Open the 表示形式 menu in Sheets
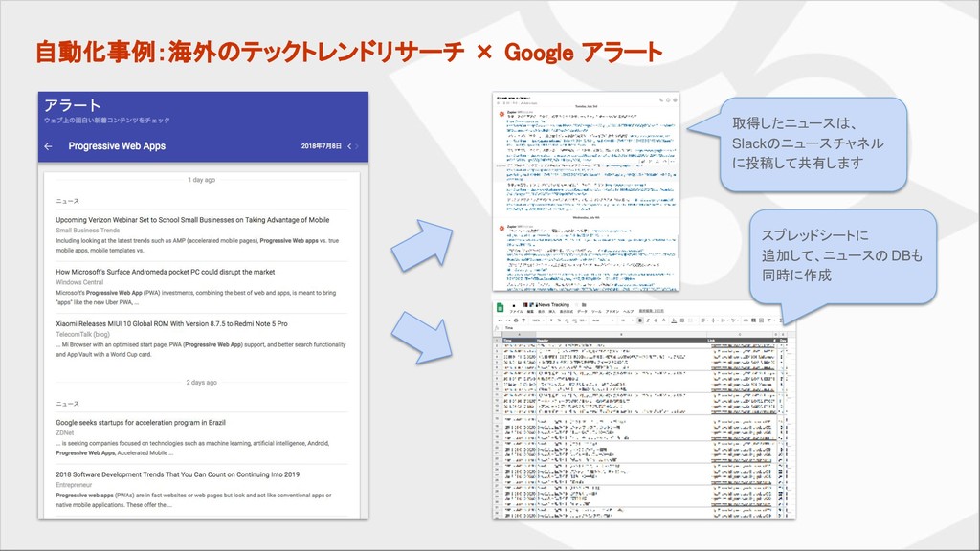Viewport: 980px width, 551px height. tap(567, 312)
